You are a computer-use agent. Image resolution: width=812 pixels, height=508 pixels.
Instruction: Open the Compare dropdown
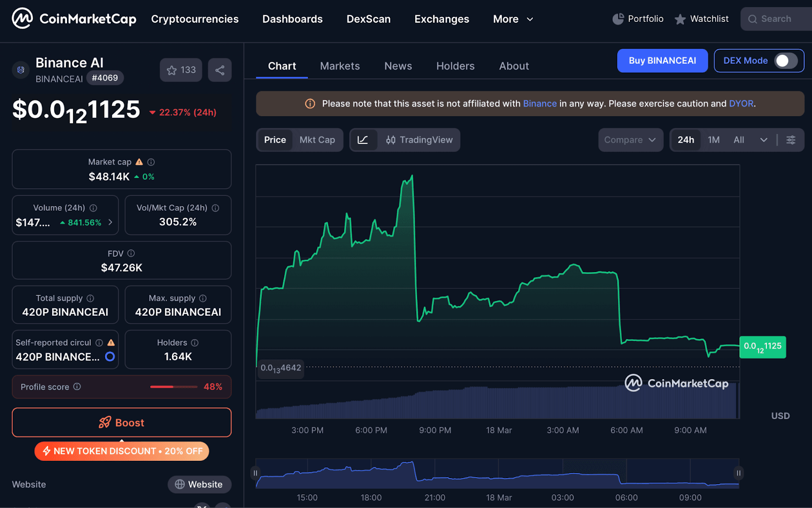[x=630, y=140]
